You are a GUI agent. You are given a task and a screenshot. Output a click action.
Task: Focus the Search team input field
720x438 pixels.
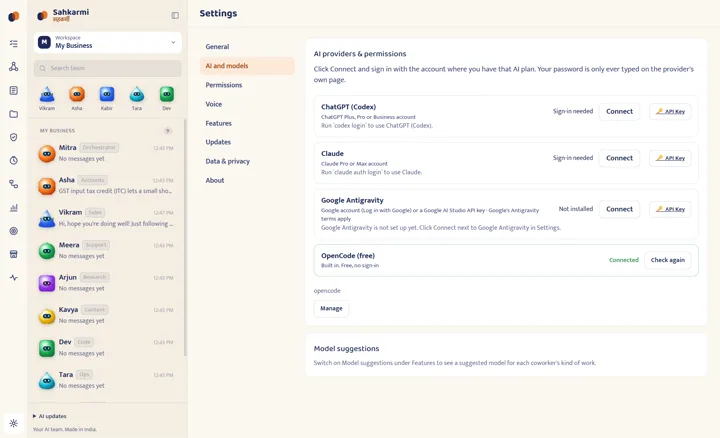pos(107,68)
